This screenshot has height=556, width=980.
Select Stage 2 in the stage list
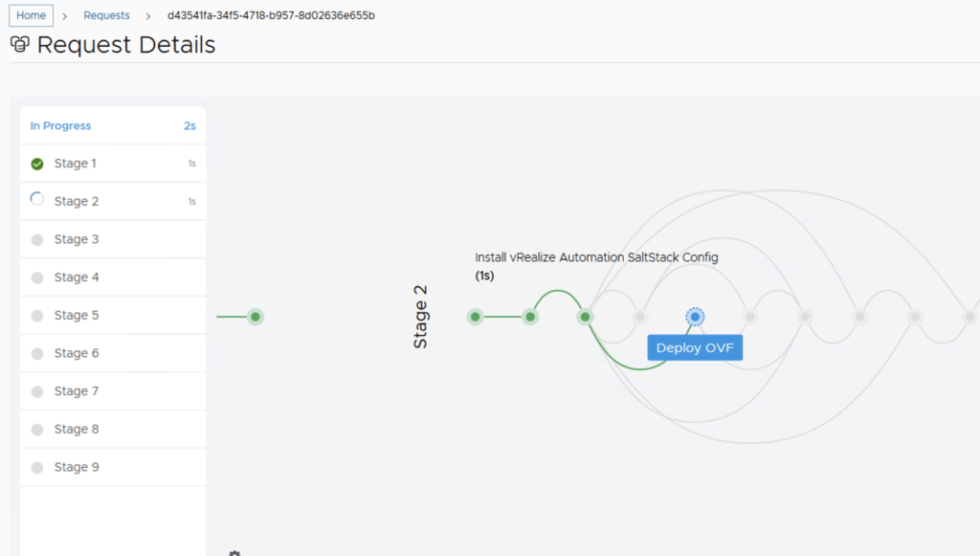(76, 201)
